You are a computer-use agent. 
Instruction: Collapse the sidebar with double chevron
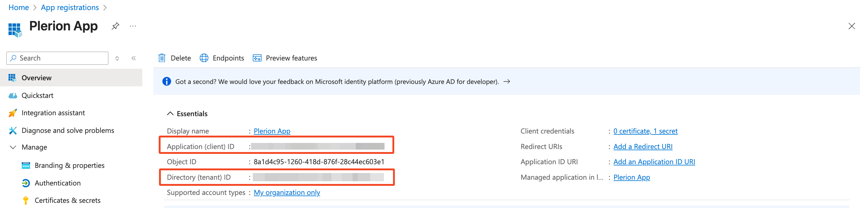[x=134, y=58]
